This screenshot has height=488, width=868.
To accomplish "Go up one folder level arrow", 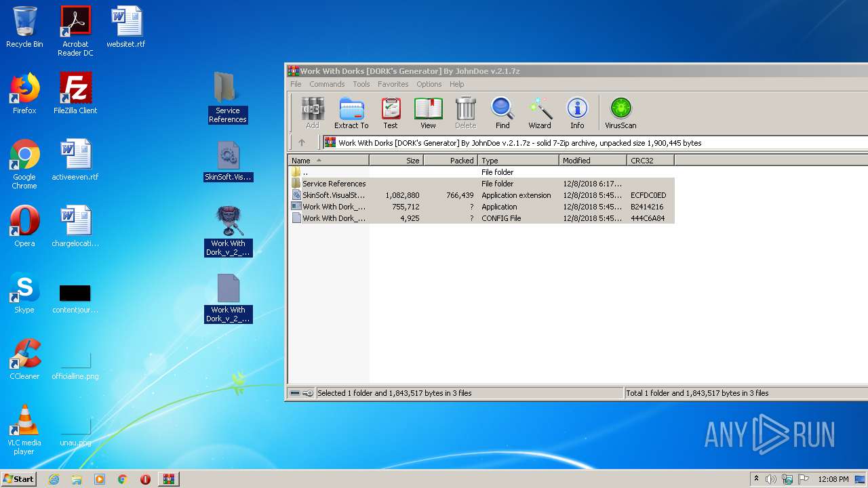I will tap(302, 142).
